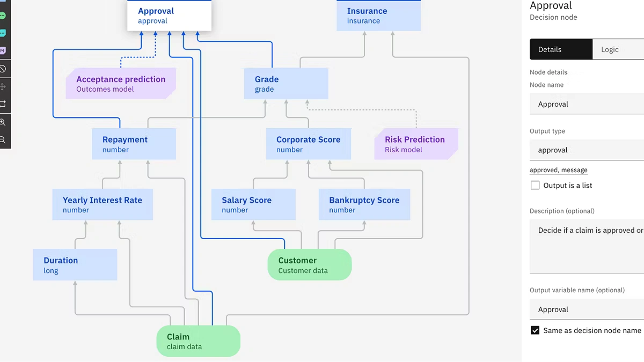
Task: Switch to the Logic tab
Action: tap(617, 49)
